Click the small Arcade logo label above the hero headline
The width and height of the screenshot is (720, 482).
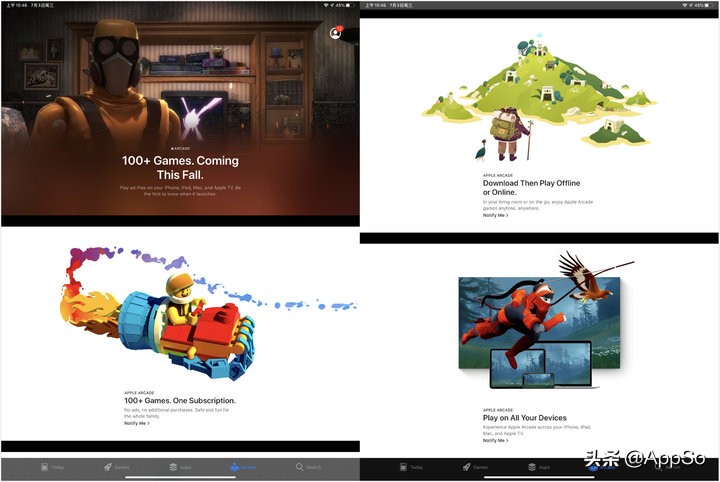180,148
